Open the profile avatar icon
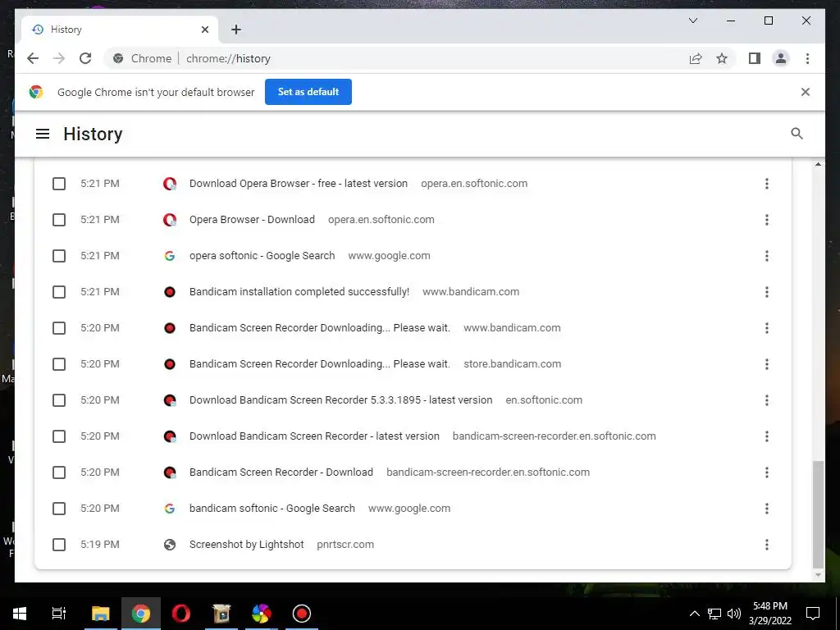This screenshot has width=840, height=630. click(781, 58)
